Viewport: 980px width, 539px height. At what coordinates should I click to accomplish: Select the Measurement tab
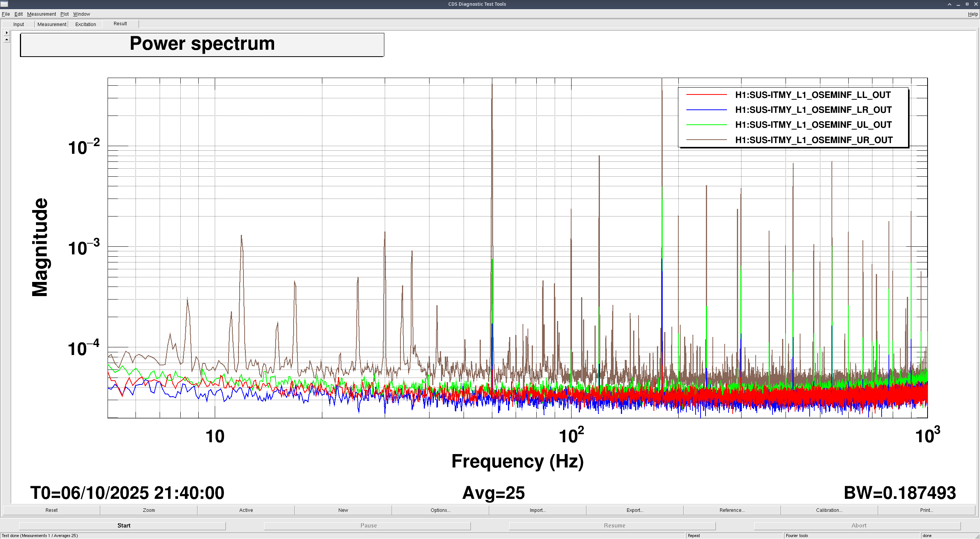52,24
